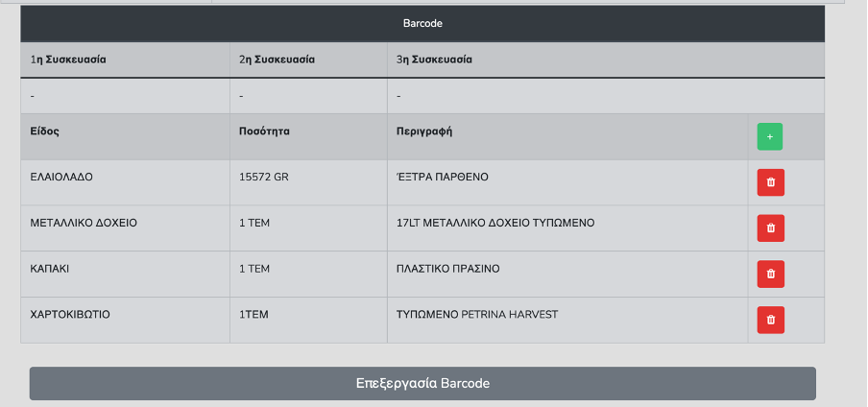Delete the ΕΛΑΙΟΛΑΔΟ row with trash icon
This screenshot has width=868, height=407.
click(x=771, y=182)
